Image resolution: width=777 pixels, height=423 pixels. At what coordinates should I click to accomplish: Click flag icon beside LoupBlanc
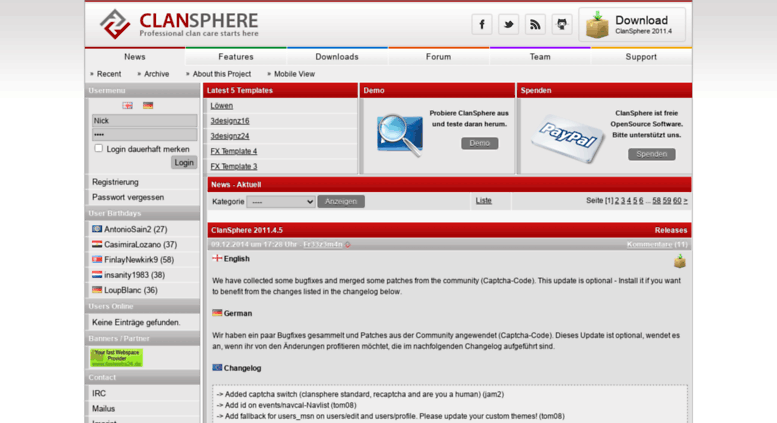pyautogui.click(x=97, y=290)
